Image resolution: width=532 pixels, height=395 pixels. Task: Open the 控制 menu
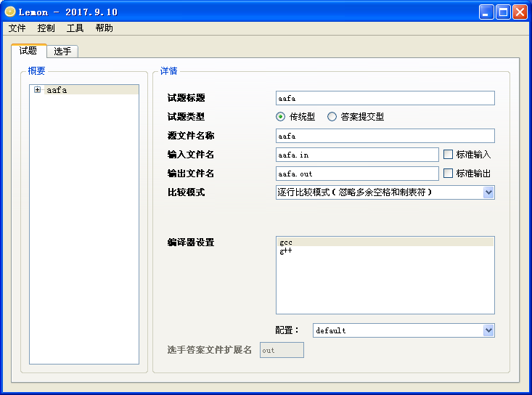pos(46,28)
